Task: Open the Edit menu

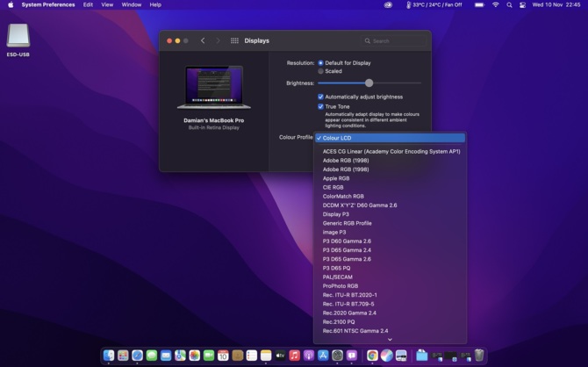Action: point(88,5)
